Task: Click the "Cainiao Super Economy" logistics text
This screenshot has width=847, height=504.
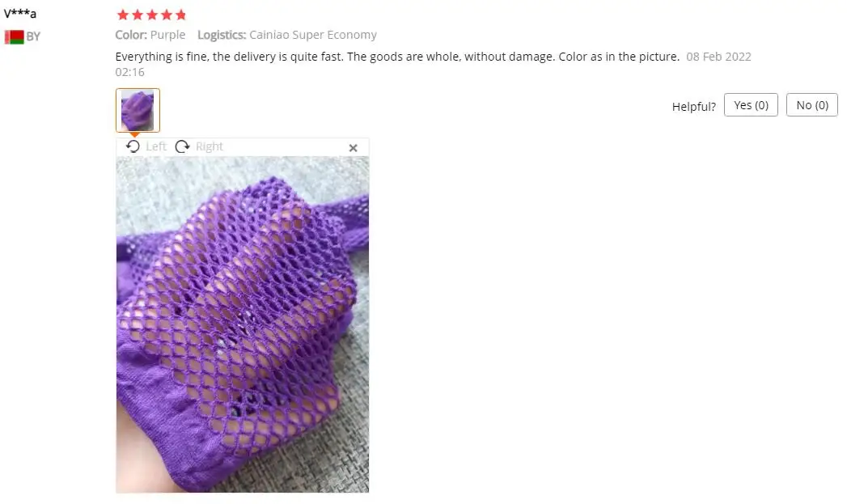Action: (313, 35)
